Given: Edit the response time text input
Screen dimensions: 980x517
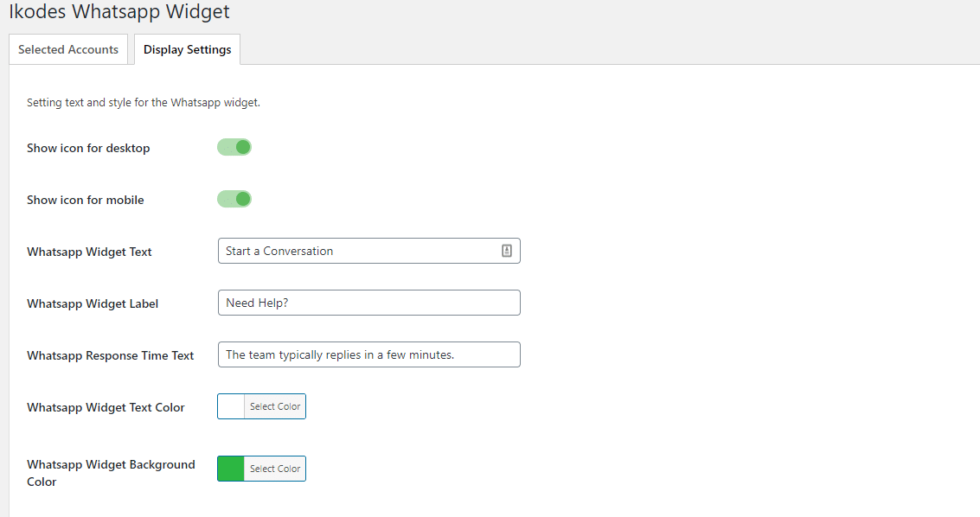Looking at the screenshot, I should 368,354.
